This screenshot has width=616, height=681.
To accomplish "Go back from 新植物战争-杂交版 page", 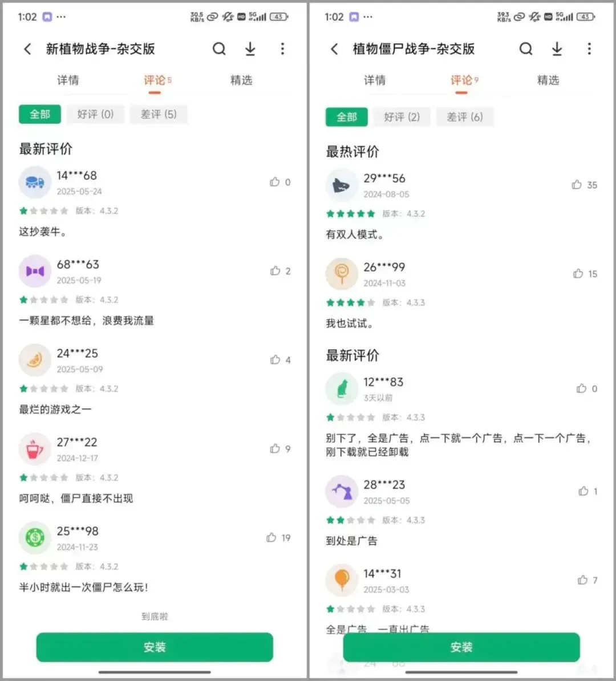I will point(27,49).
